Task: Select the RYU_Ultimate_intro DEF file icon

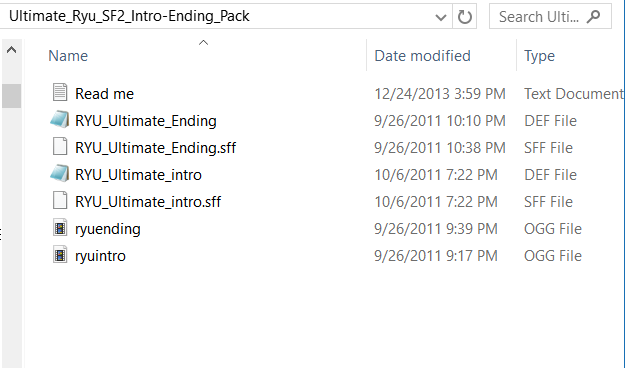Action: pyautogui.click(x=60, y=173)
